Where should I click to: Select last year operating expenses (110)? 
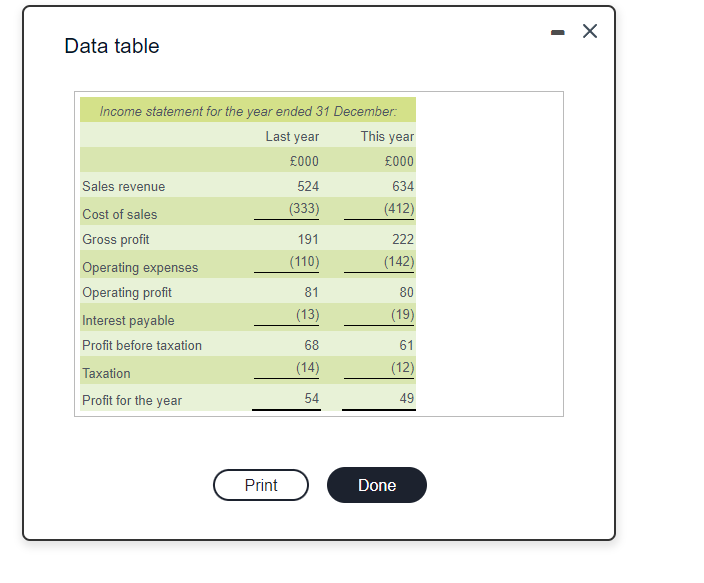click(304, 261)
